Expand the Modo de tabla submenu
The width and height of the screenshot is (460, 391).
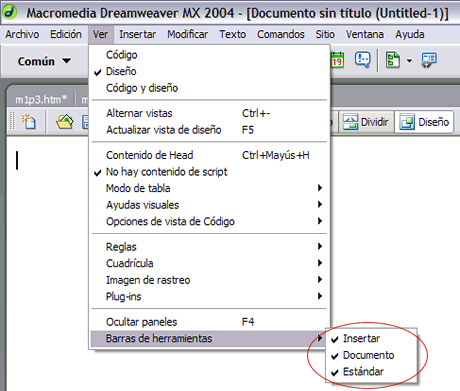click(x=209, y=188)
